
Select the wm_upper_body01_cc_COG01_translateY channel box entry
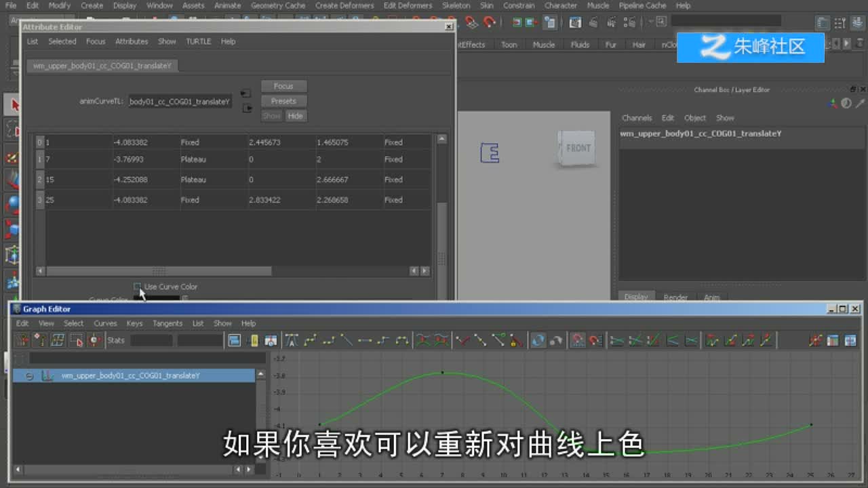click(x=701, y=134)
